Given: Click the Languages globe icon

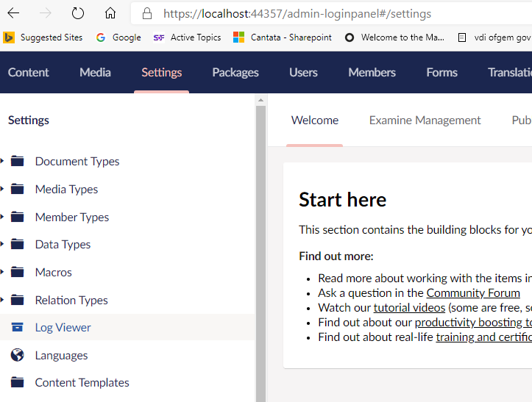Looking at the screenshot, I should click(18, 355).
